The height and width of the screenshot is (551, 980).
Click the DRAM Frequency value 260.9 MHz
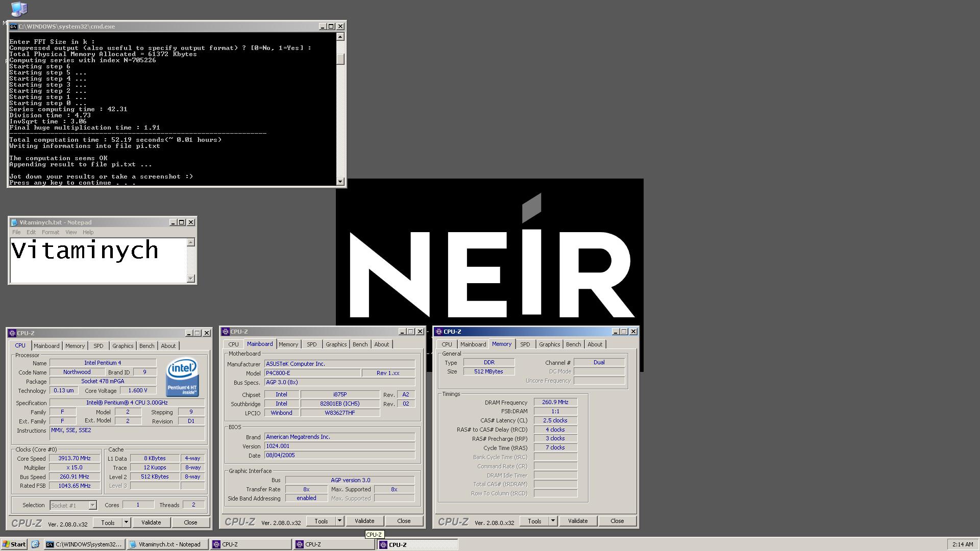(x=555, y=402)
